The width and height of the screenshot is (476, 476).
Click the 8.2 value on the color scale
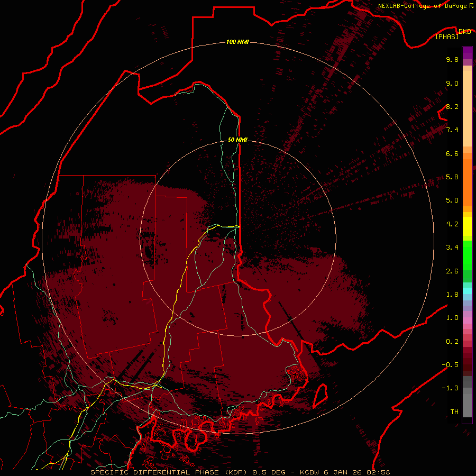(x=452, y=106)
